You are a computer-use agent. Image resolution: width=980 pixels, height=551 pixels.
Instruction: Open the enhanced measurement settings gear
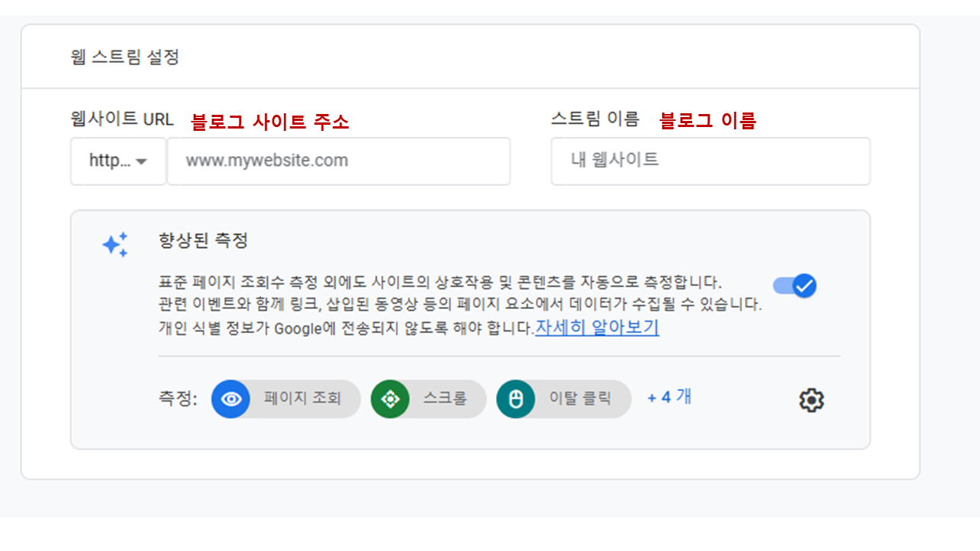[x=812, y=399]
